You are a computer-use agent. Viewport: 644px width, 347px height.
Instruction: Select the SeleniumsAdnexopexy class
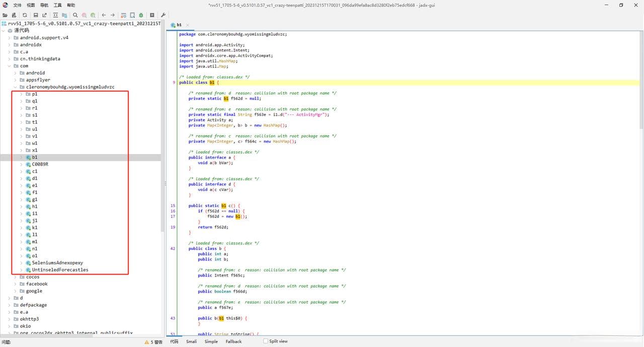click(x=57, y=263)
